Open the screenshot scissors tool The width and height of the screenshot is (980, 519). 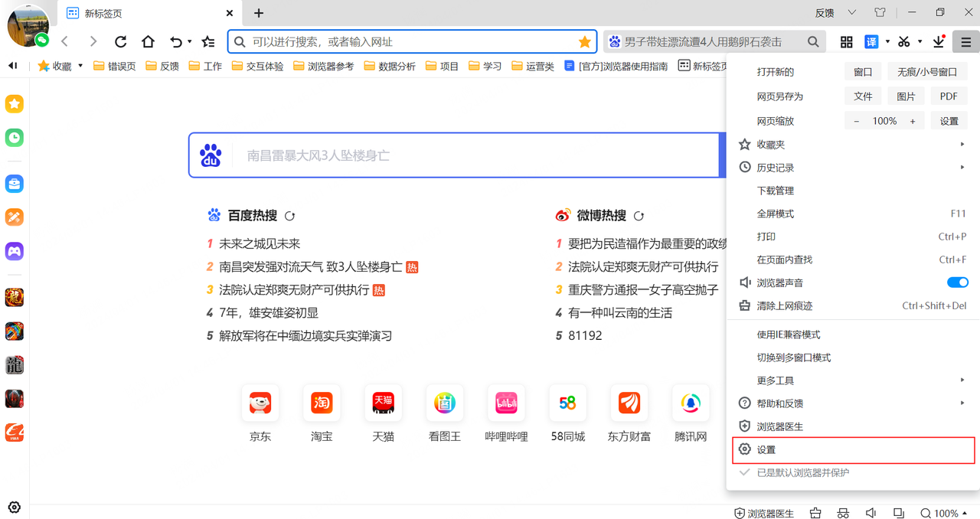[903, 41]
